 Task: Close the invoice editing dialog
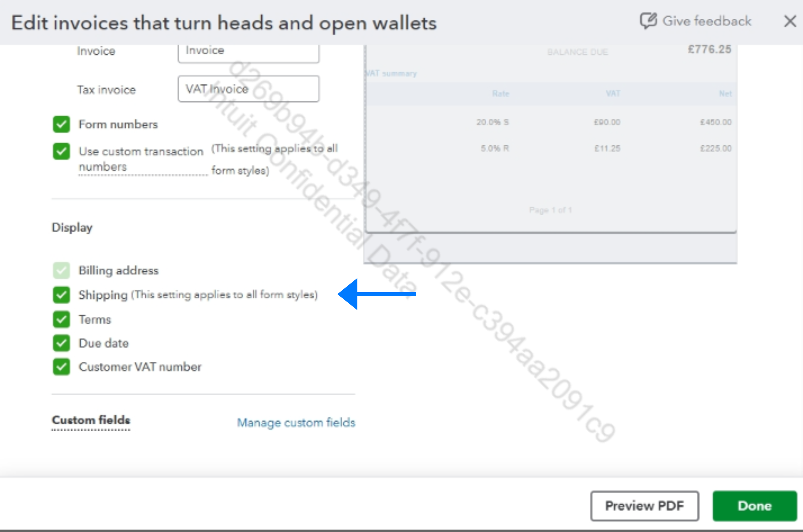click(x=790, y=21)
